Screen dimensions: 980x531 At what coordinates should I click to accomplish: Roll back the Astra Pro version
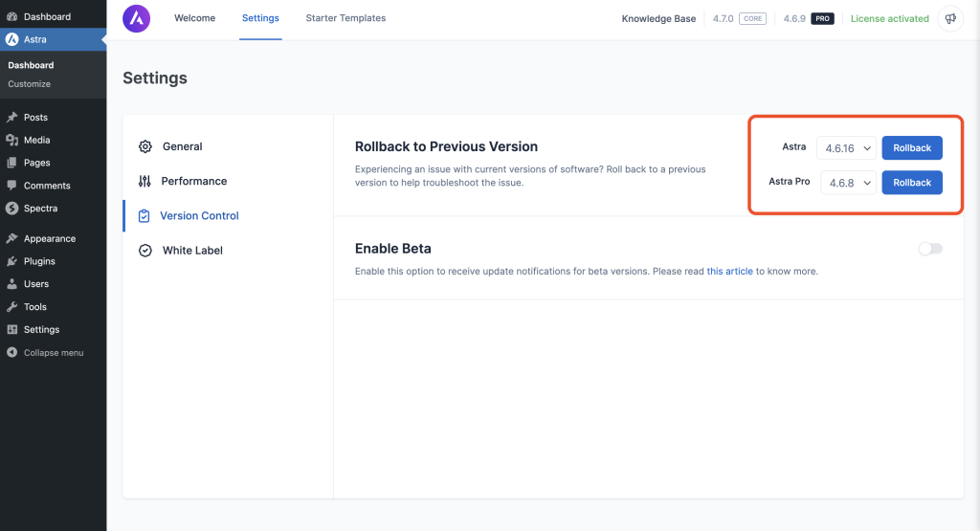pos(912,183)
